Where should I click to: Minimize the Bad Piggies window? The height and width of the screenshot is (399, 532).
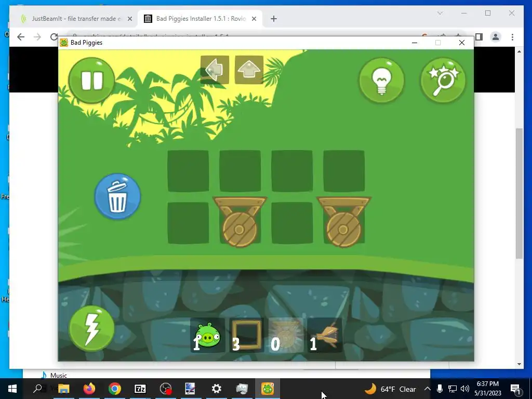click(x=414, y=43)
